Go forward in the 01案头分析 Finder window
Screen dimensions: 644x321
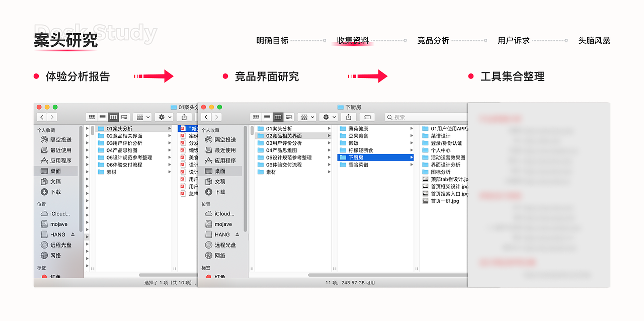pyautogui.click(x=52, y=117)
